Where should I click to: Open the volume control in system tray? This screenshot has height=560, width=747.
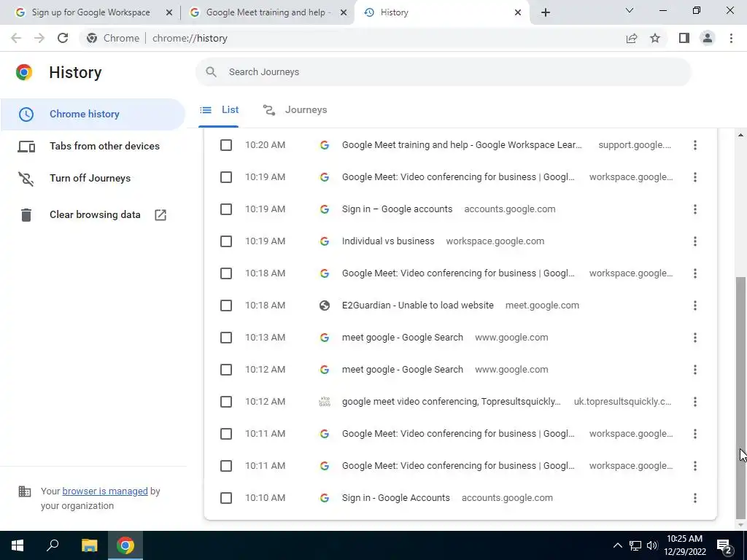(652, 545)
